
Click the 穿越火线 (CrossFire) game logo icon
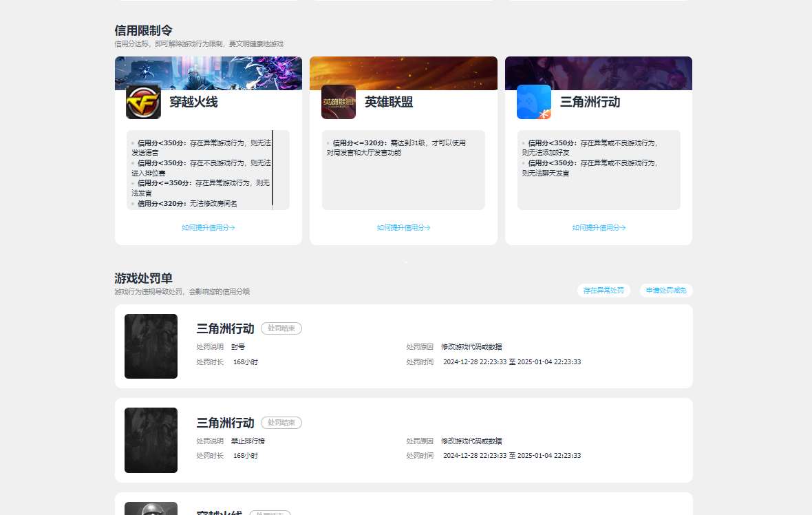[143, 101]
